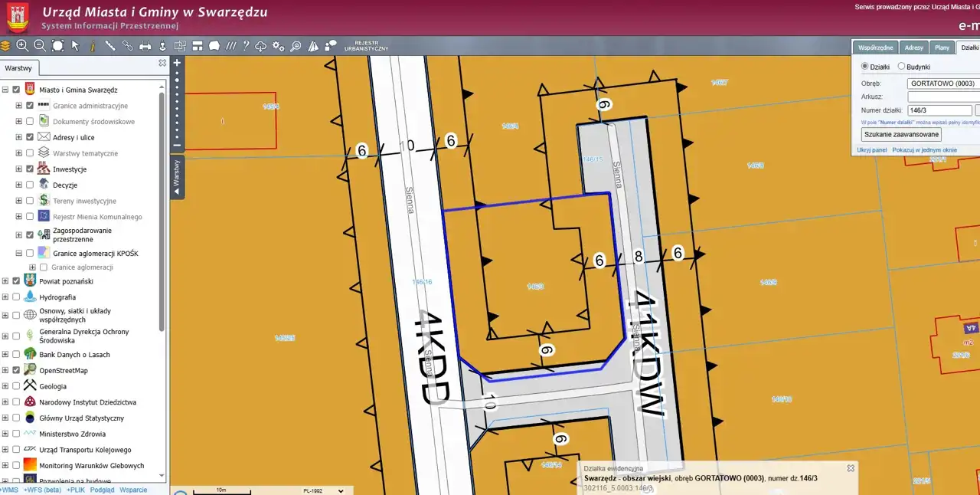Collapse the Granice aglomeracji KPOŚK node

[19, 254]
